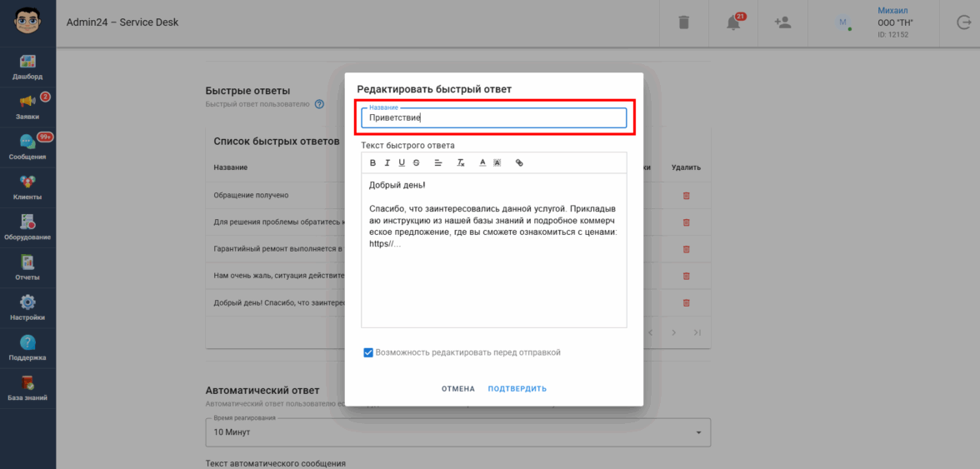
Task: Open Оборудование in the sidebar
Action: pyautogui.click(x=27, y=227)
